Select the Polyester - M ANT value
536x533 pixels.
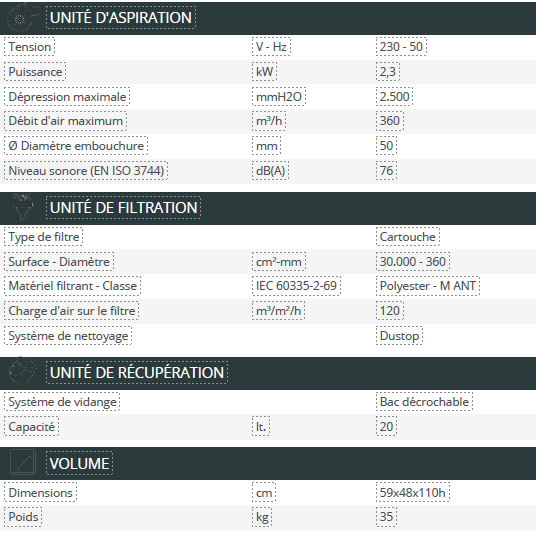428,285
